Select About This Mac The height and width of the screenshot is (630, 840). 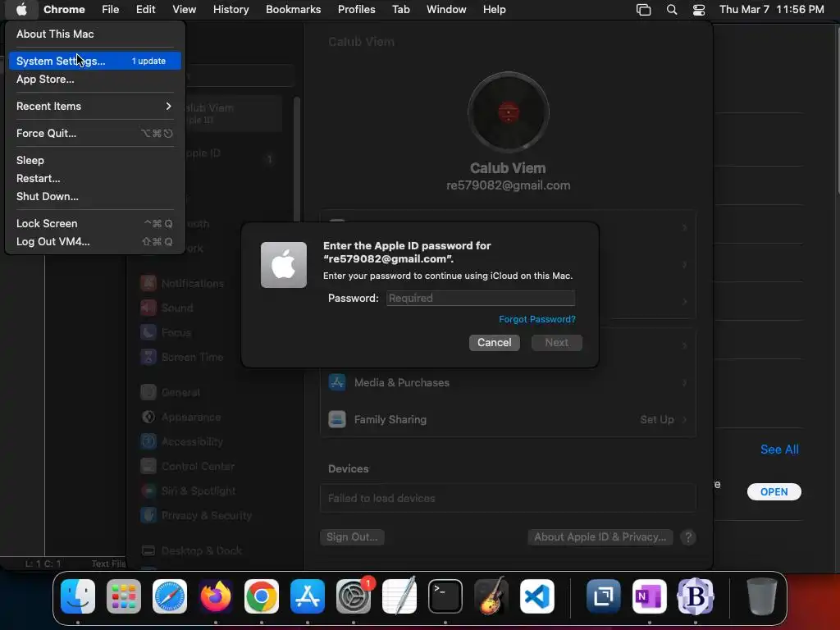(55, 34)
